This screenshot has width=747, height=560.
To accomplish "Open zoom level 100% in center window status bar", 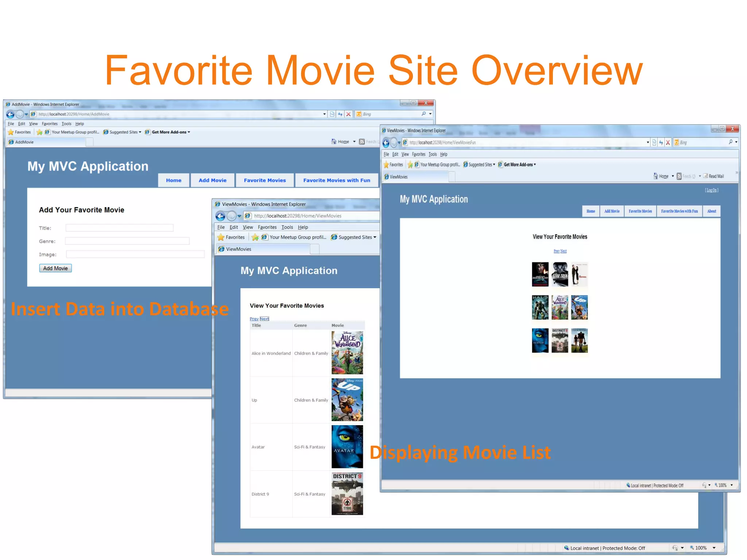I will 703,548.
